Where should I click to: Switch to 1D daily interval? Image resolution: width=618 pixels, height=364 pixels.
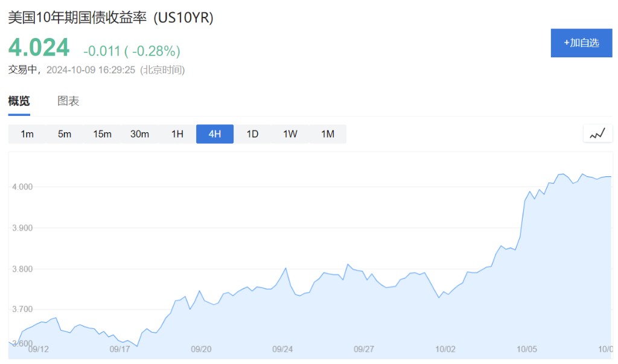click(x=252, y=134)
